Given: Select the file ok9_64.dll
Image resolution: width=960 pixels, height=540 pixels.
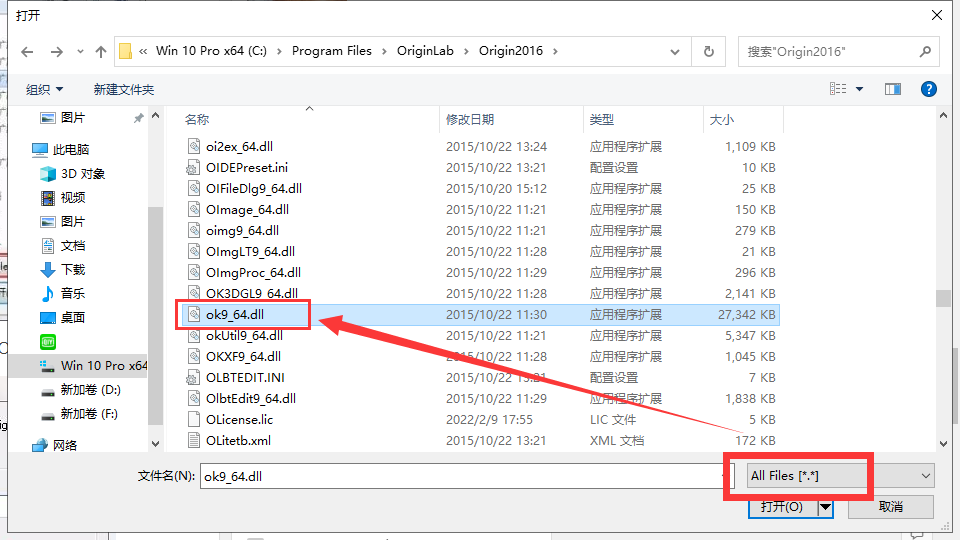Looking at the screenshot, I should 235,315.
